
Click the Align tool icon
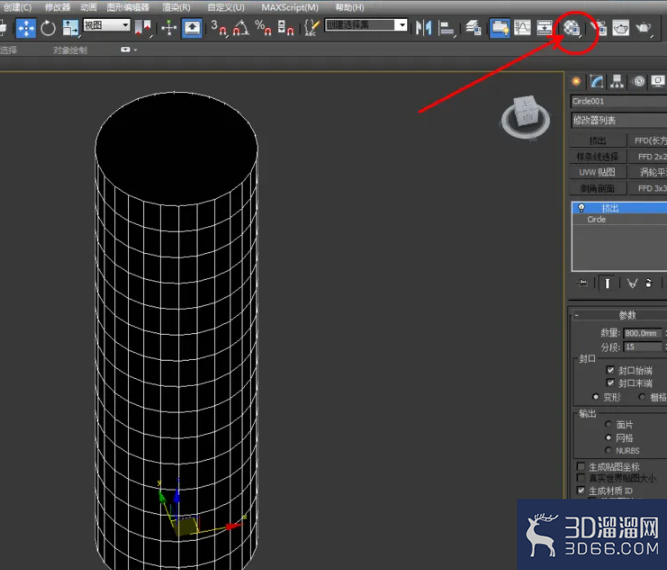pyautogui.click(x=446, y=28)
